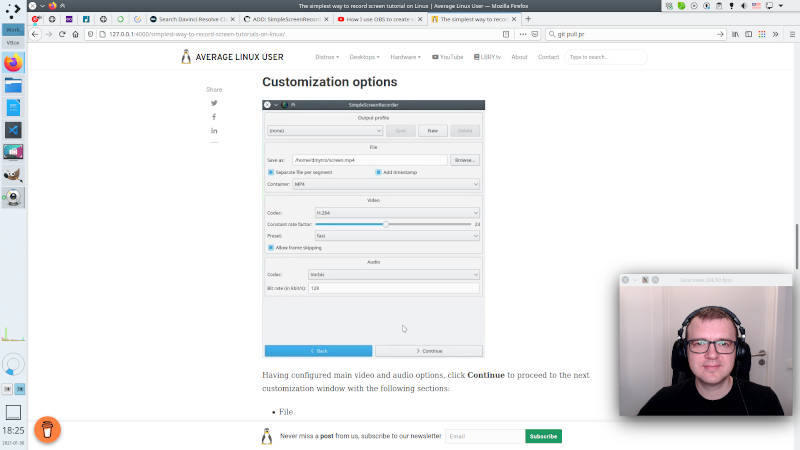This screenshot has width=800, height=450.
Task: Click the blue Back button in the screenshot
Action: 318,351
